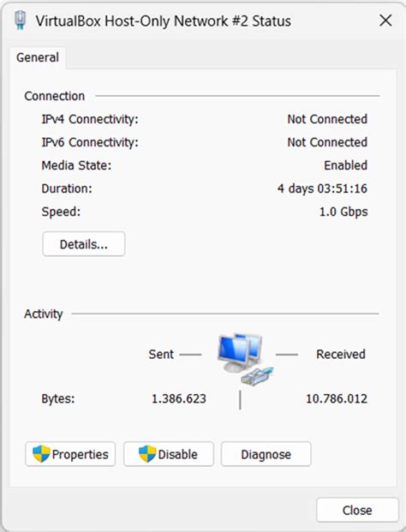Click the Duration value 4 days 03:51:16

coord(322,188)
